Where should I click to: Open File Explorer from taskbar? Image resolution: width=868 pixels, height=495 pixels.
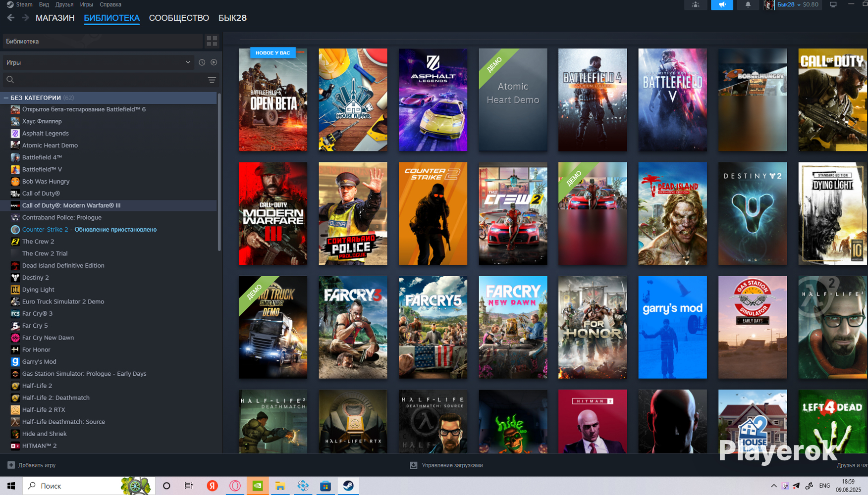coord(280,486)
